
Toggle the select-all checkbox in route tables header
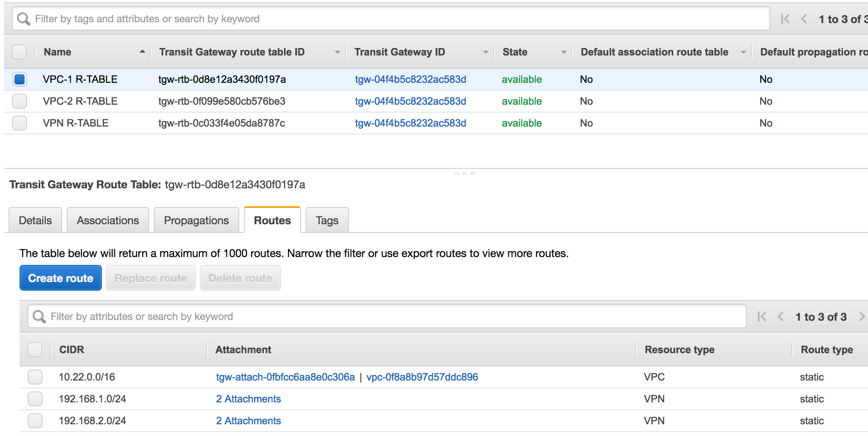click(19, 52)
